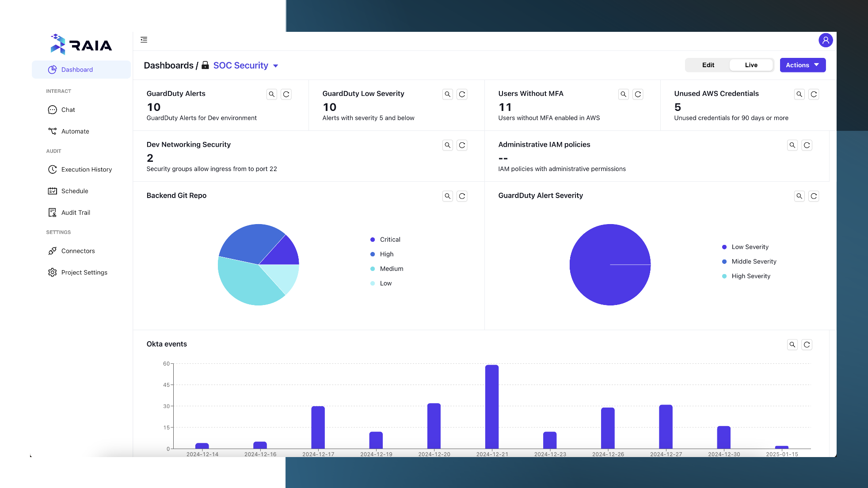
Task: Open Project Settings
Action: pyautogui.click(x=84, y=272)
